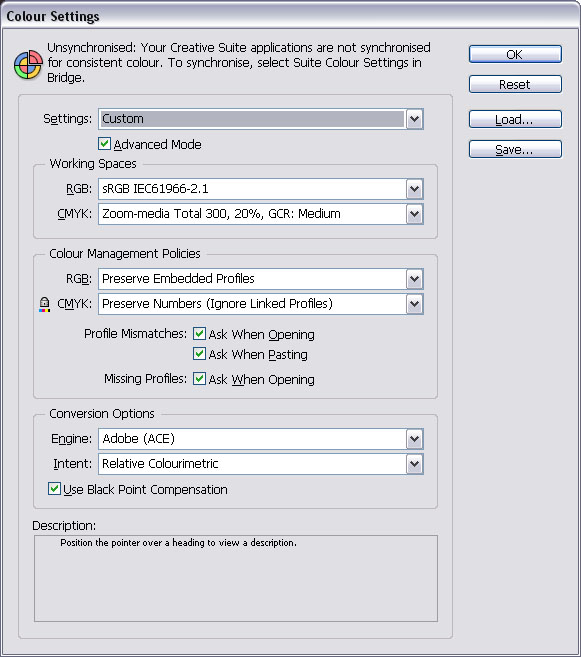The image size is (581, 657).
Task: Click the Profile Mismatches label
Action: [135, 334]
